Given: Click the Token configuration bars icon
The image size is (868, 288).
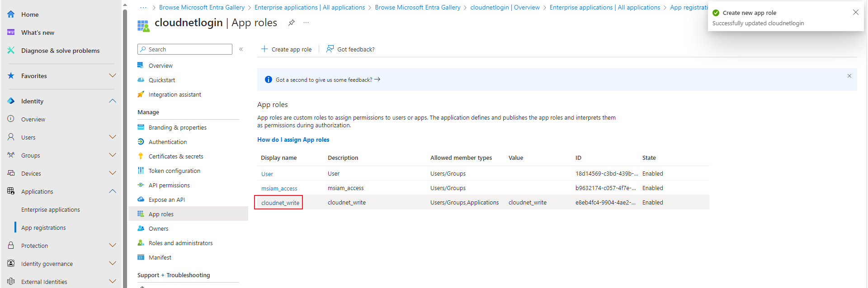Looking at the screenshot, I should coord(141,171).
